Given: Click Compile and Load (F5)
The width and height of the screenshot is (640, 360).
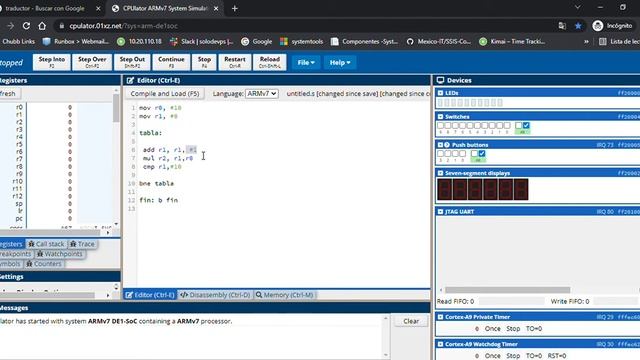Looking at the screenshot, I should click(165, 93).
